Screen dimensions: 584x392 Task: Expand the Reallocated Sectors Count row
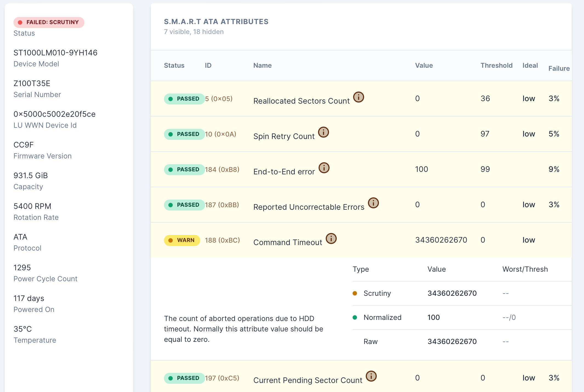click(301, 101)
